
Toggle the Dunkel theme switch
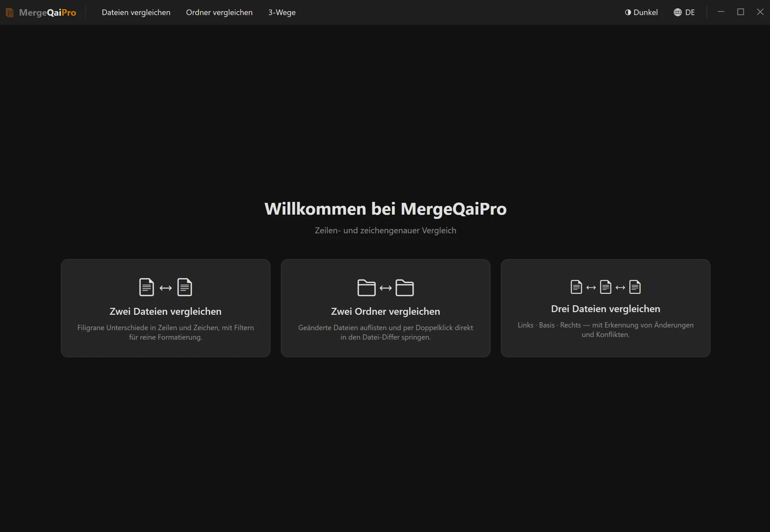click(641, 12)
